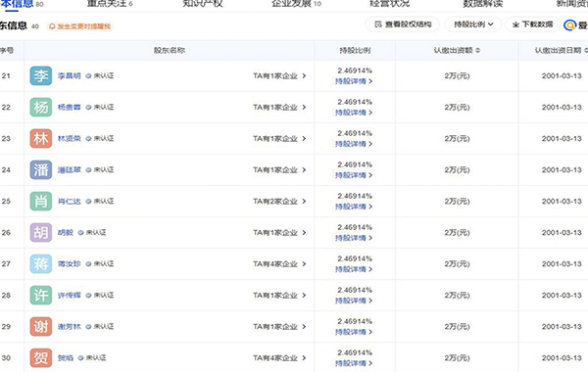The height and width of the screenshot is (372, 588).
Task: Open the 持股比例 dropdown filter
Action: coord(473,24)
